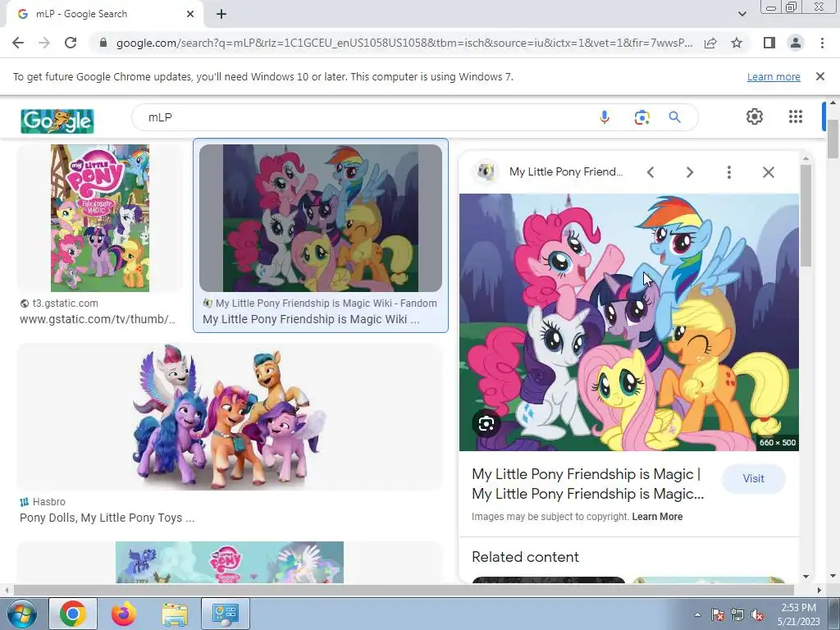Viewport: 840px width, 630px height.
Task: Open Learn More about image copyright
Action: coord(657,517)
